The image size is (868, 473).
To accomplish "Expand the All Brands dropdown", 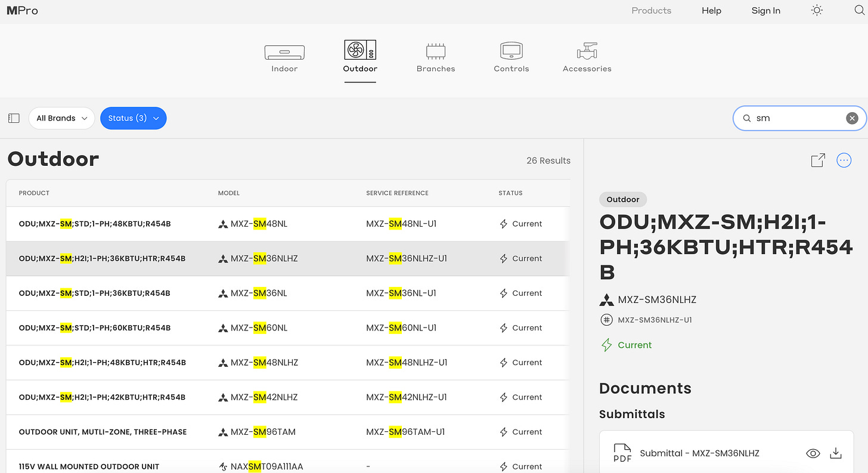I will point(62,118).
